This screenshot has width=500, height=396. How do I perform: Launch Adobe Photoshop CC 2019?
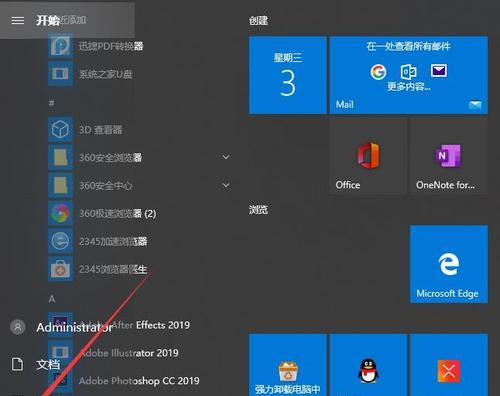(x=140, y=381)
